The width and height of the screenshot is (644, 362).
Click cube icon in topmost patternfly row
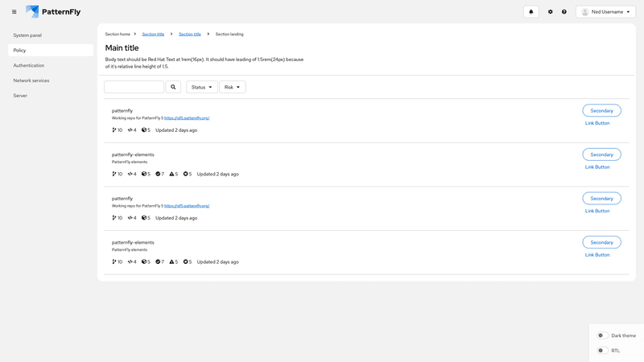[144, 130]
